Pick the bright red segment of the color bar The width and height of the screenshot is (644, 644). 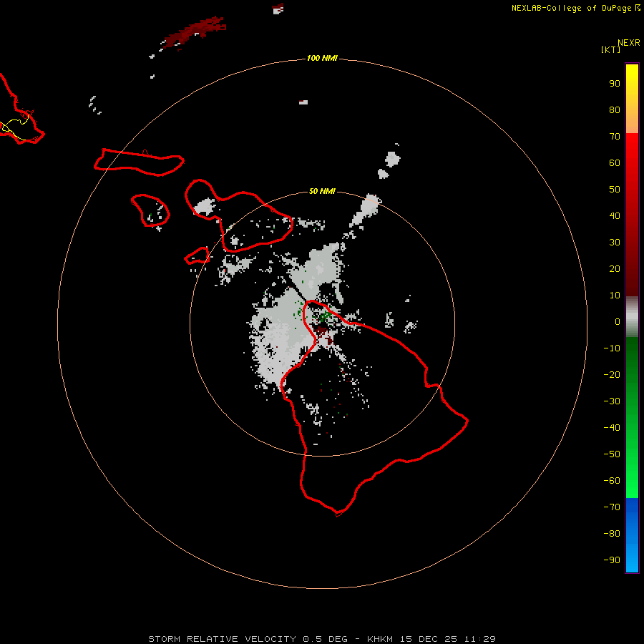[x=632, y=165]
